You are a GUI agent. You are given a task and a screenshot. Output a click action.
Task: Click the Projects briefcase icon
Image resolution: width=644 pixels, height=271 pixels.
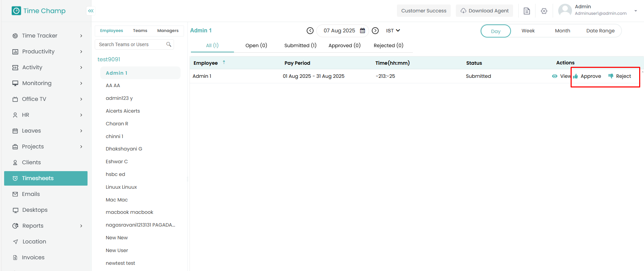[15, 147]
